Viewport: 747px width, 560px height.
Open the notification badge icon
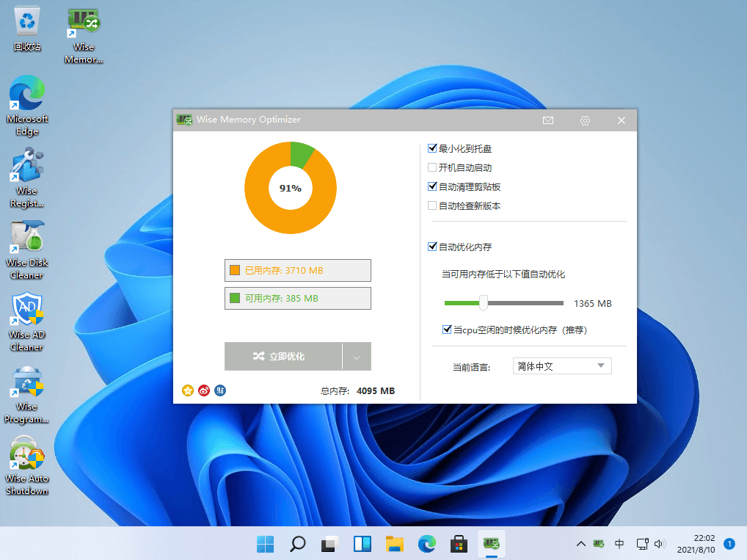[x=729, y=544]
